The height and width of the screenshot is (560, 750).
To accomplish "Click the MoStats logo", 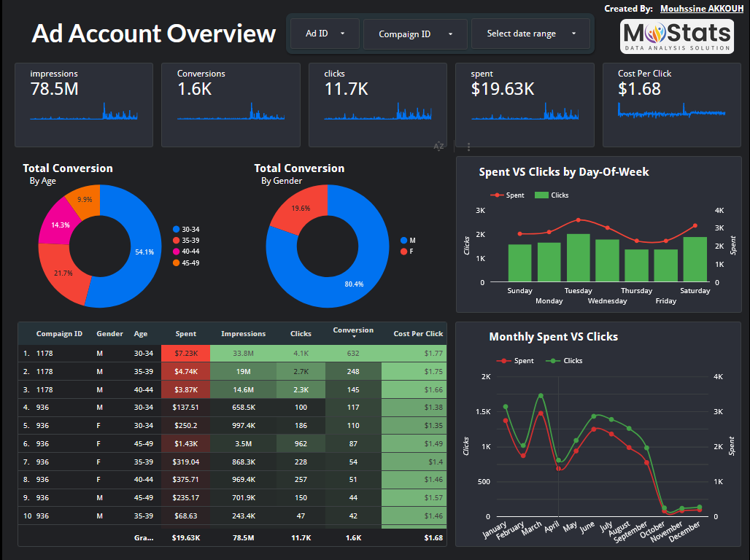I will 676,36.
